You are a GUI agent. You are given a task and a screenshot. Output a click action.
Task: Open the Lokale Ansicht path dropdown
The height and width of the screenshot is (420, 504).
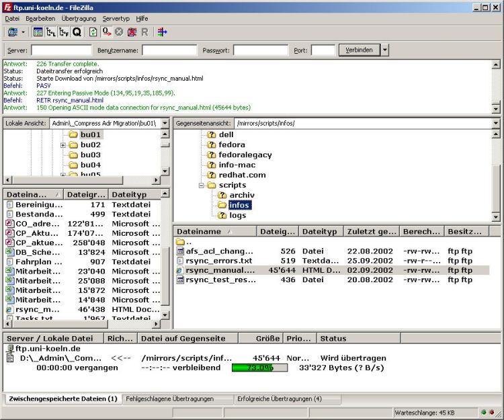(x=165, y=123)
